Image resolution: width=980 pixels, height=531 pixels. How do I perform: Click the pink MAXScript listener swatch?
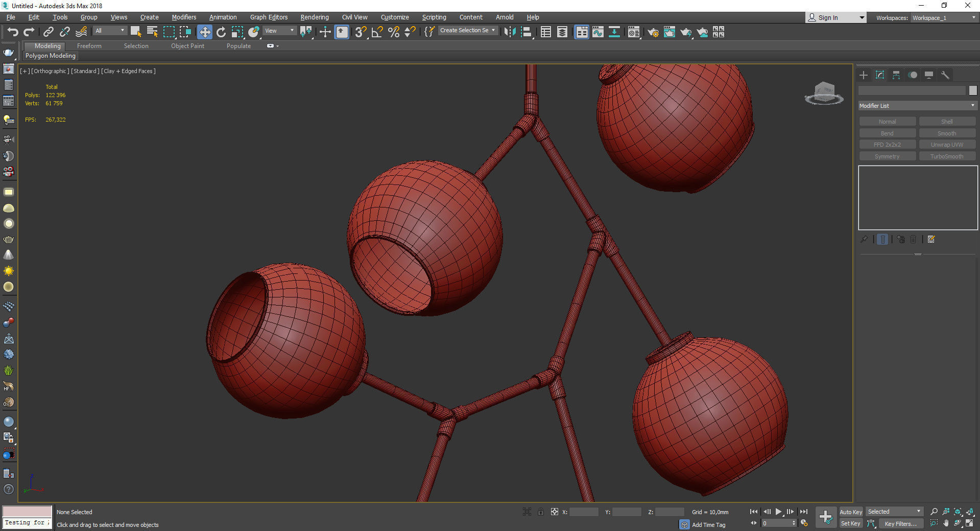(27, 512)
